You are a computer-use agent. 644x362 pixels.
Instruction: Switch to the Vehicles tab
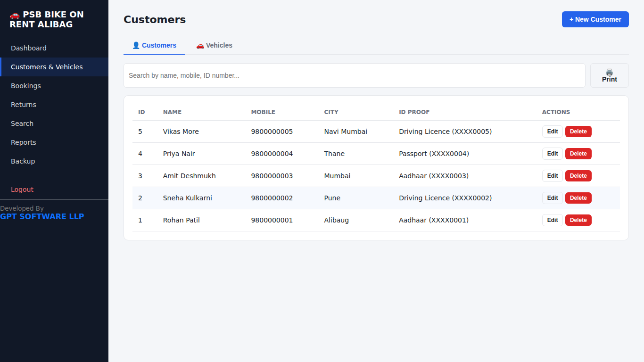214,46
